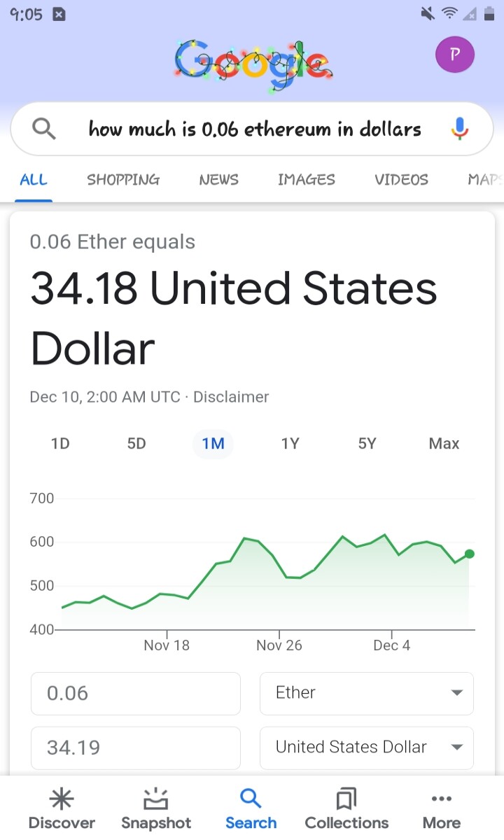Open Discover from the bottom bar

pos(62,808)
